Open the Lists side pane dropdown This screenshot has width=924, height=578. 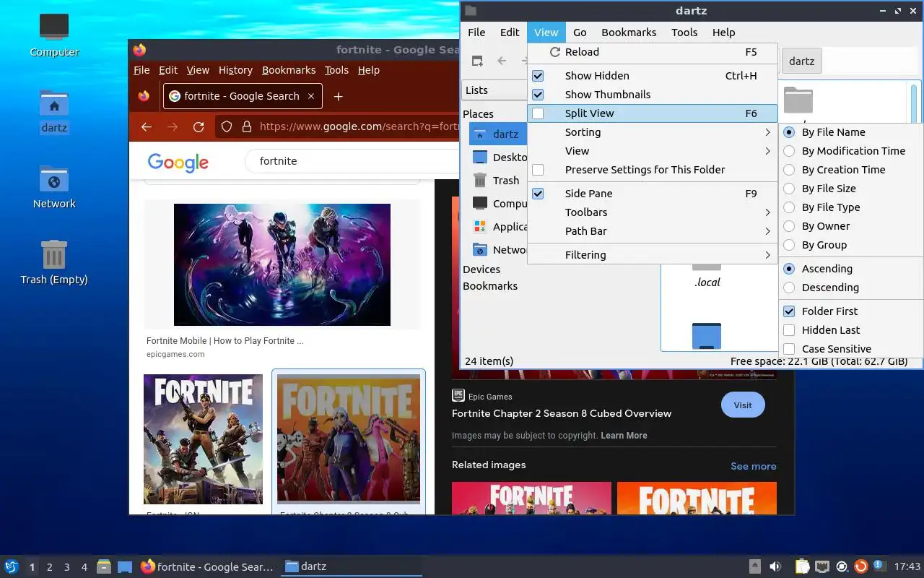click(x=495, y=90)
